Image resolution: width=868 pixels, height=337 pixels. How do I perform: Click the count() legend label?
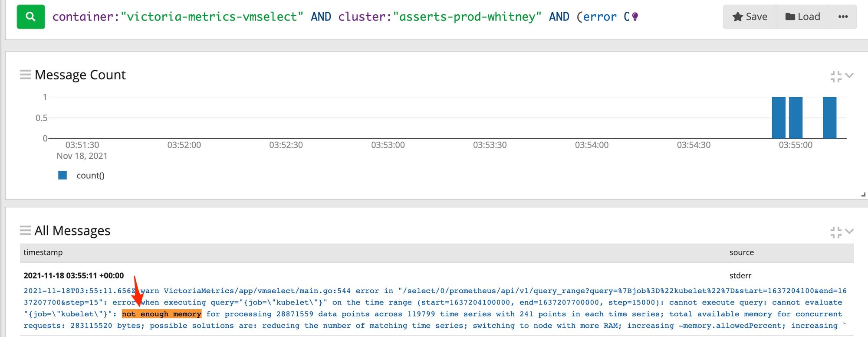point(90,176)
